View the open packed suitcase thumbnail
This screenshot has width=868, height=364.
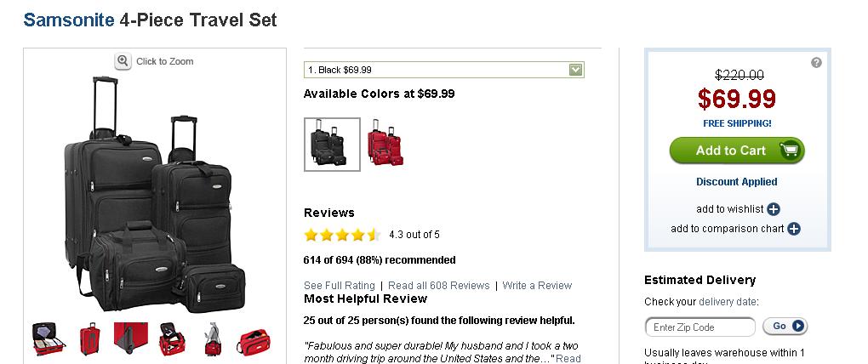pyautogui.click(x=49, y=339)
